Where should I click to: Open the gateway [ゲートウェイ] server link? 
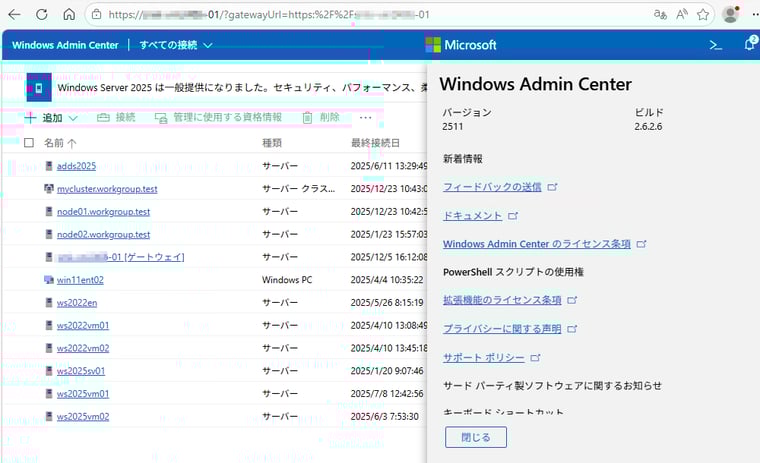point(121,257)
